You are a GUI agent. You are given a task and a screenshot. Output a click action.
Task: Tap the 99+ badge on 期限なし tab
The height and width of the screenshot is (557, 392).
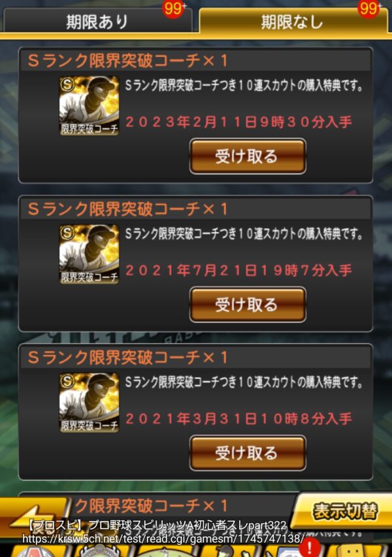[368, 8]
